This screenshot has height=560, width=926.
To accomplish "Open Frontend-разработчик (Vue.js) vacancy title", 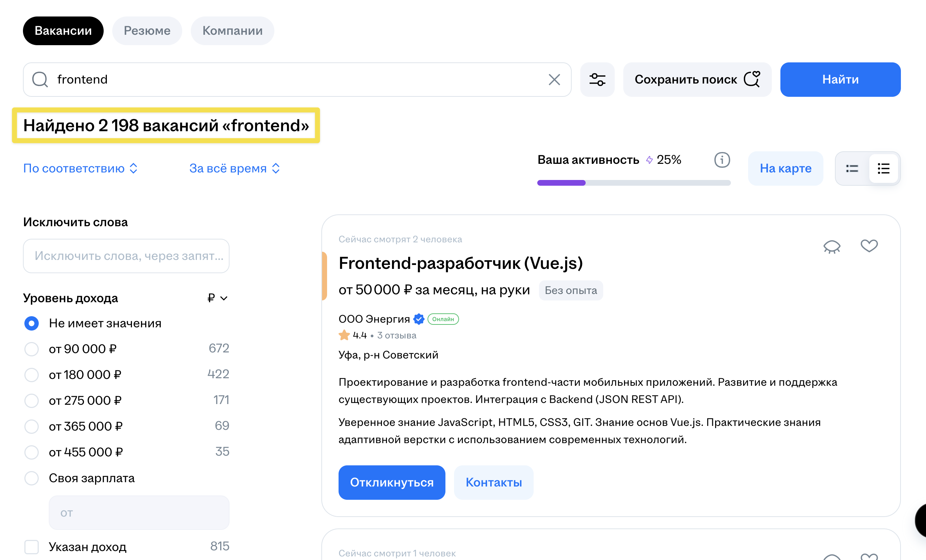I will (x=460, y=263).
